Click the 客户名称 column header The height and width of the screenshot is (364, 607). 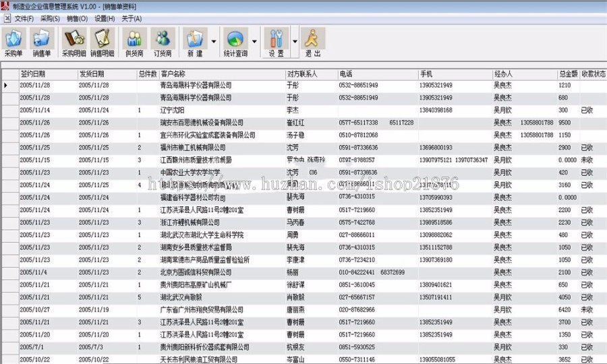(173, 73)
